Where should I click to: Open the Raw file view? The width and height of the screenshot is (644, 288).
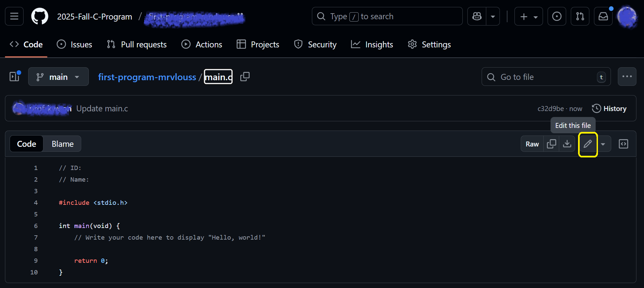532,144
